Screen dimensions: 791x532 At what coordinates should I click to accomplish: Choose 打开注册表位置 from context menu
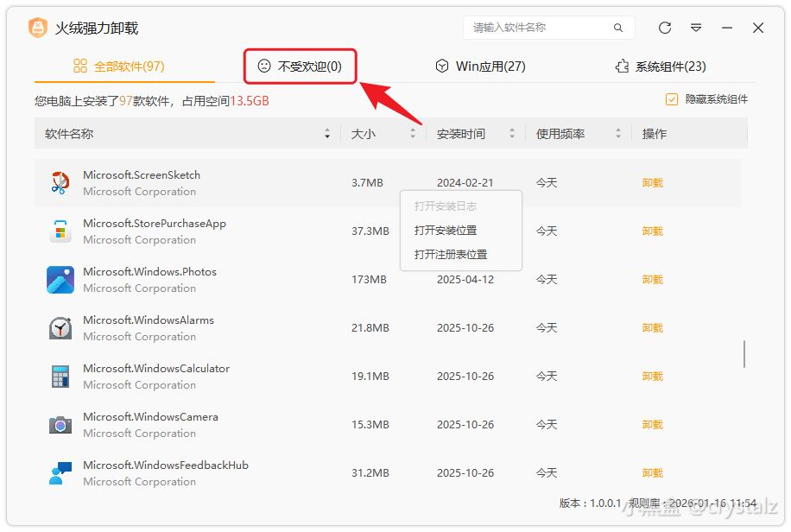(451, 255)
